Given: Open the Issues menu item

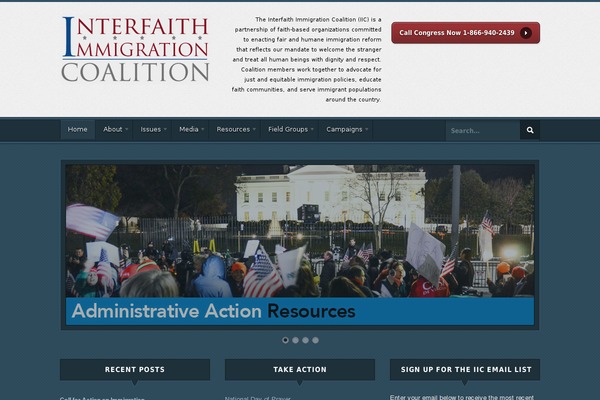Looking at the screenshot, I should pyautogui.click(x=150, y=129).
